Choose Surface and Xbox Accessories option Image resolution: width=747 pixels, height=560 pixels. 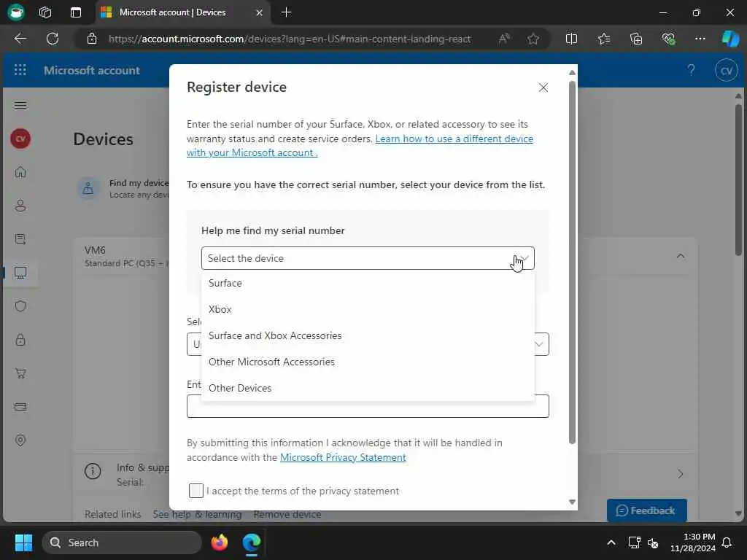[x=368, y=335]
